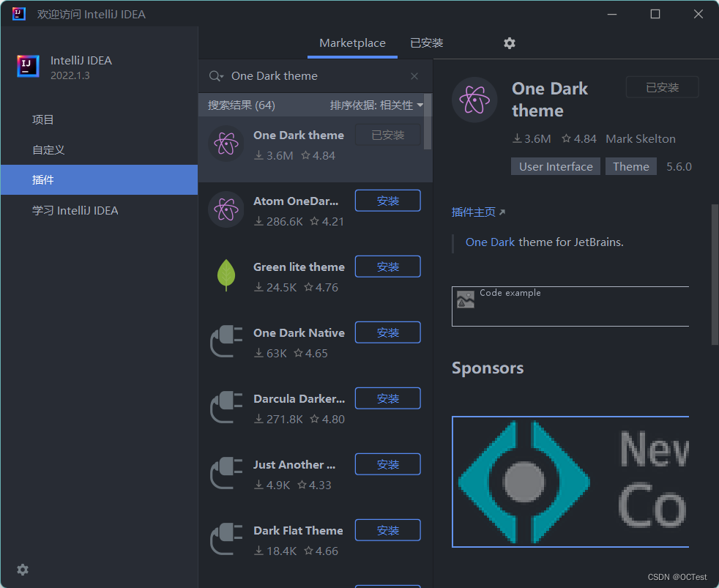Image resolution: width=719 pixels, height=588 pixels.
Task: Install Just Another plugin
Action: coord(388,465)
